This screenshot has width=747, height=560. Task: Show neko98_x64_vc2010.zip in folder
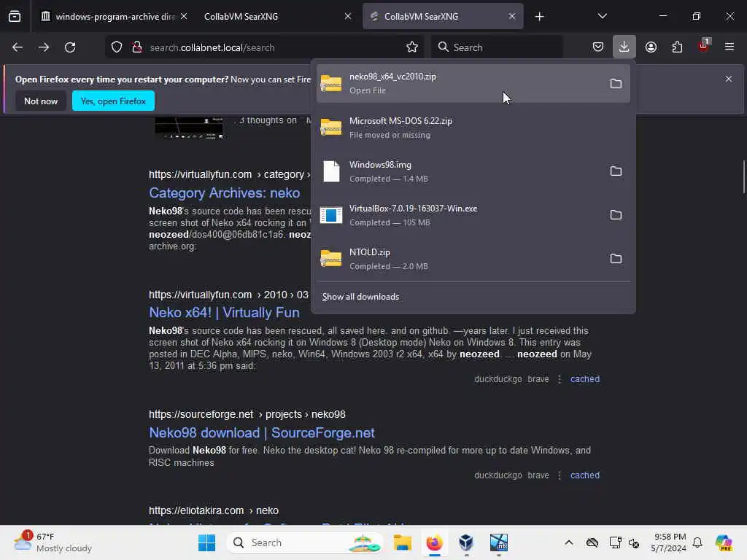(616, 84)
